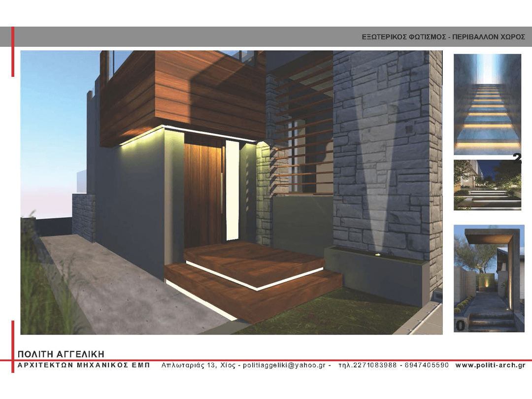Image resolution: width=532 pixels, height=399 pixels.
Task: Click the phone number 2271083988
Action: (x=374, y=366)
